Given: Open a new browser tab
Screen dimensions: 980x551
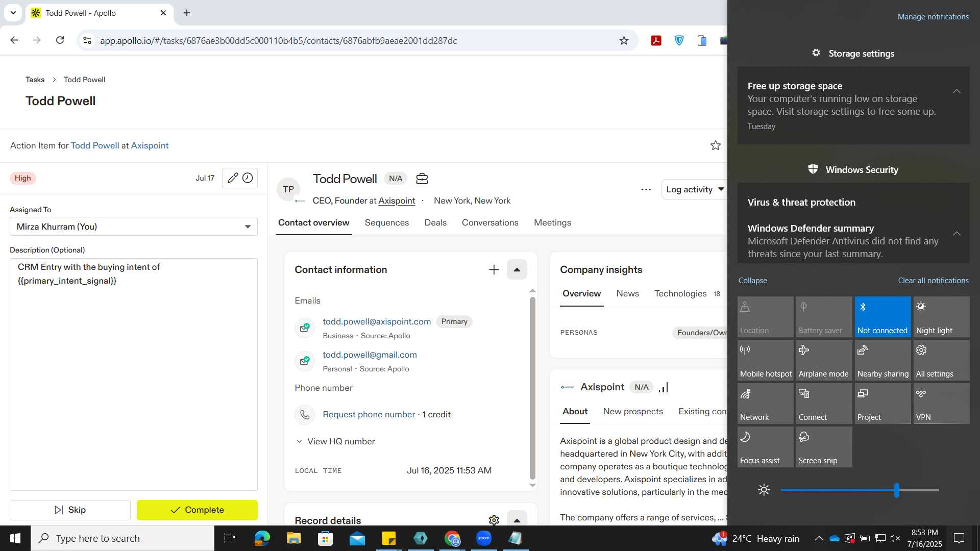Looking at the screenshot, I should pyautogui.click(x=187, y=13).
